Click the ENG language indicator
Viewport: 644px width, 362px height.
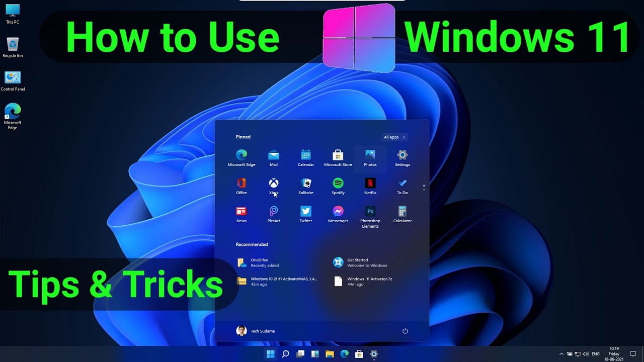(x=596, y=354)
